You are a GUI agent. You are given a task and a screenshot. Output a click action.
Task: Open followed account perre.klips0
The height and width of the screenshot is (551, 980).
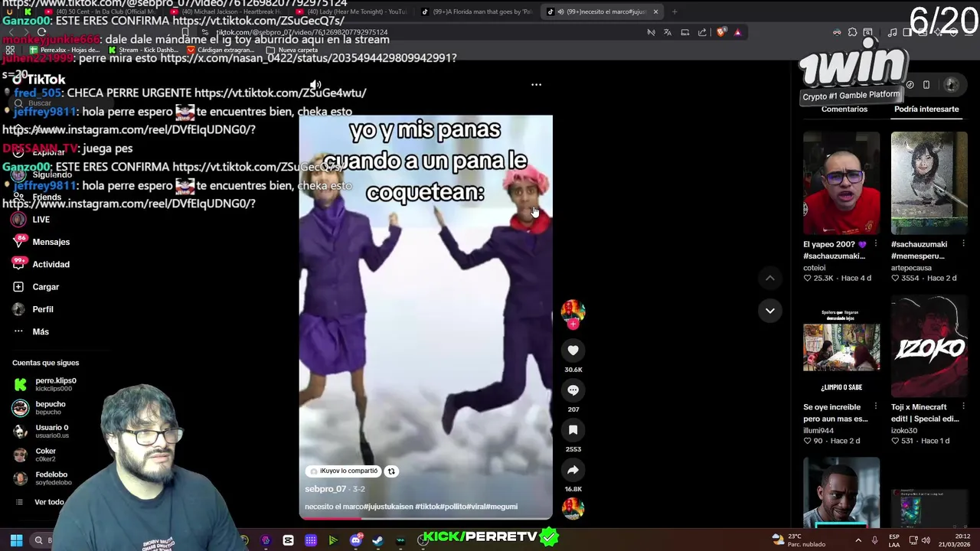pos(44,384)
